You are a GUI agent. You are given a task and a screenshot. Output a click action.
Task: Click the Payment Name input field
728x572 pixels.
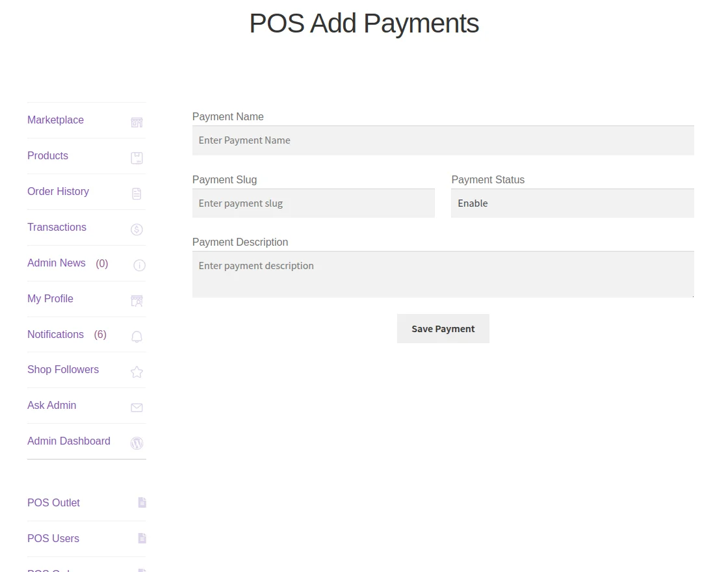pos(443,140)
